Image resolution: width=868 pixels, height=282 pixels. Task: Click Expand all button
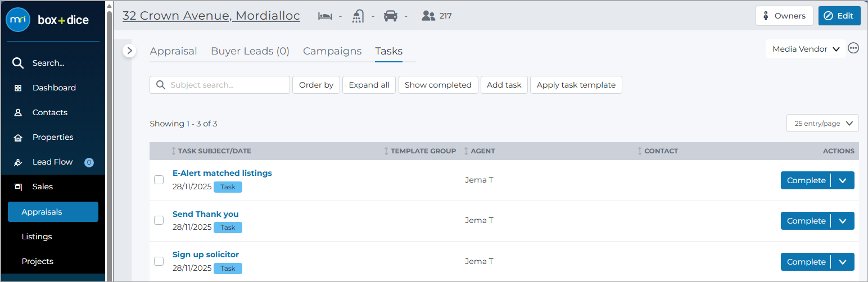point(369,85)
